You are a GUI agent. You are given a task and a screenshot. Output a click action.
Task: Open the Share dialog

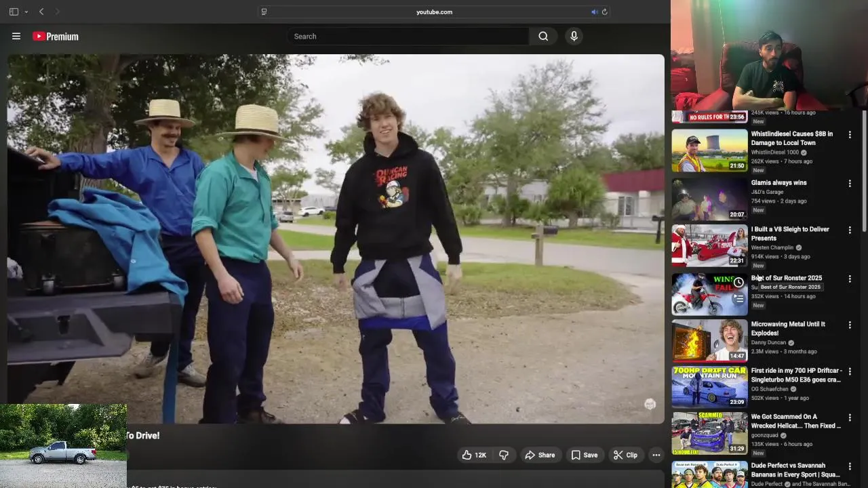coord(540,455)
